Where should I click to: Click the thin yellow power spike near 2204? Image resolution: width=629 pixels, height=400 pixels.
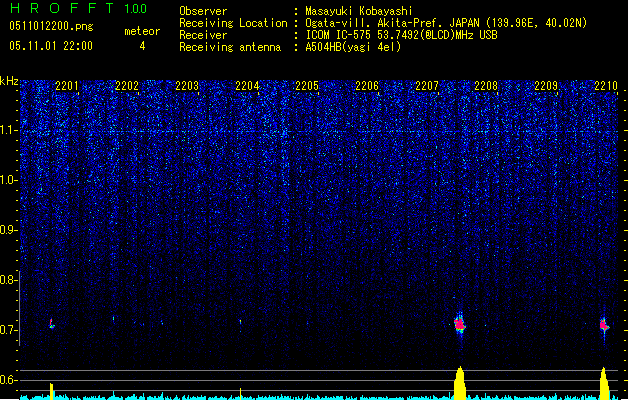pos(240,394)
